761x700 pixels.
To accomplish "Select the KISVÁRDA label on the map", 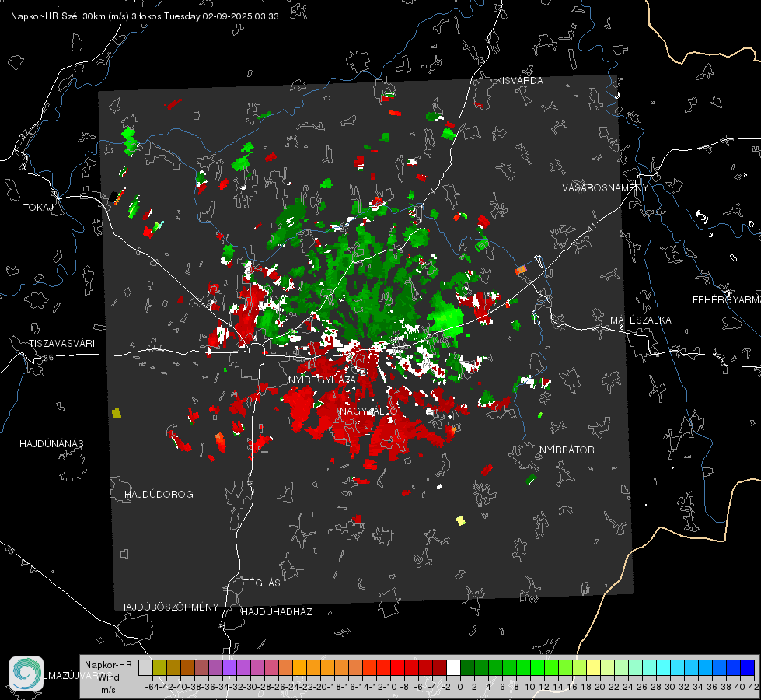I will tap(519, 81).
